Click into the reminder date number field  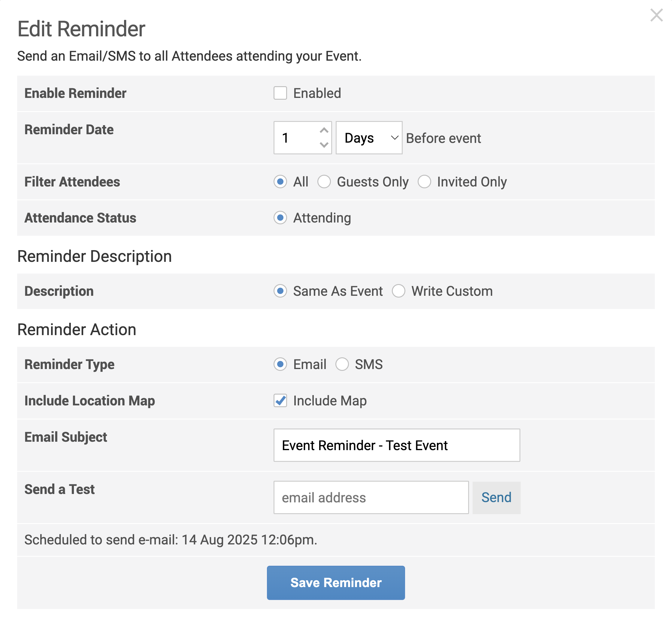point(296,138)
